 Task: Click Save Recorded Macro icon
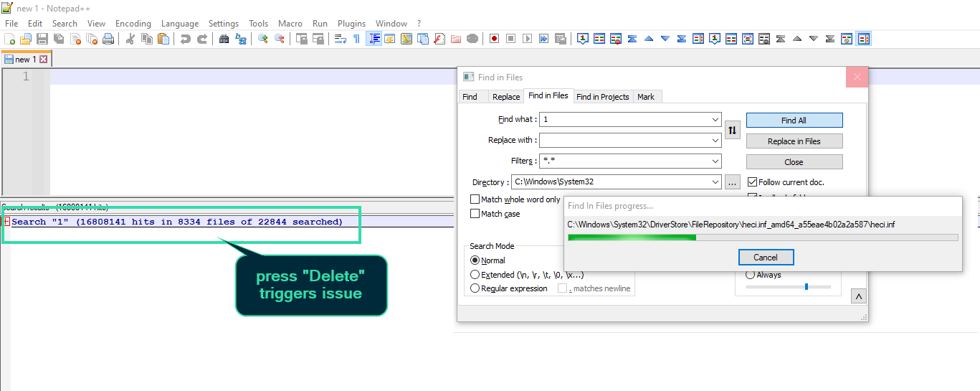pos(560,39)
